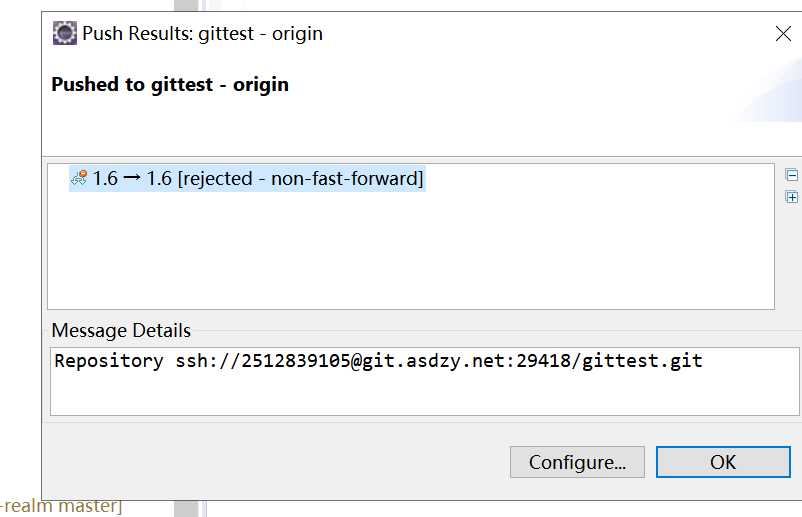802x517 pixels.
Task: Click the arrow between 1.6 and 1.6
Action: pos(132,178)
